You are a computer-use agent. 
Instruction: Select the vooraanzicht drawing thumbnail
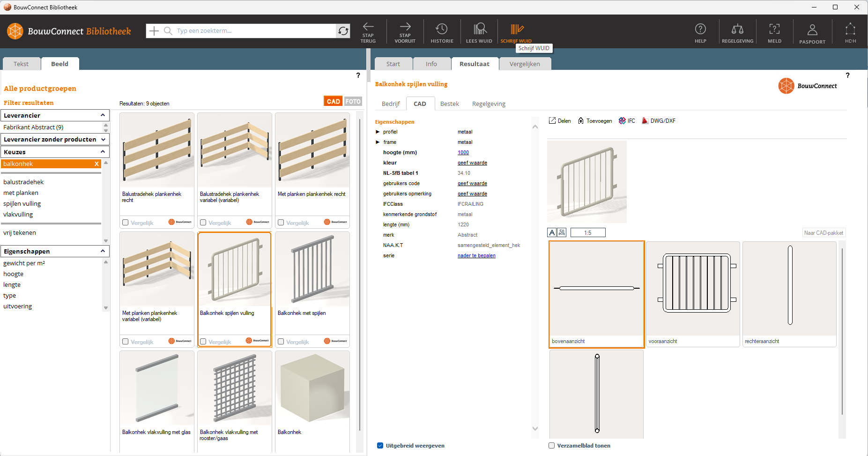point(693,294)
